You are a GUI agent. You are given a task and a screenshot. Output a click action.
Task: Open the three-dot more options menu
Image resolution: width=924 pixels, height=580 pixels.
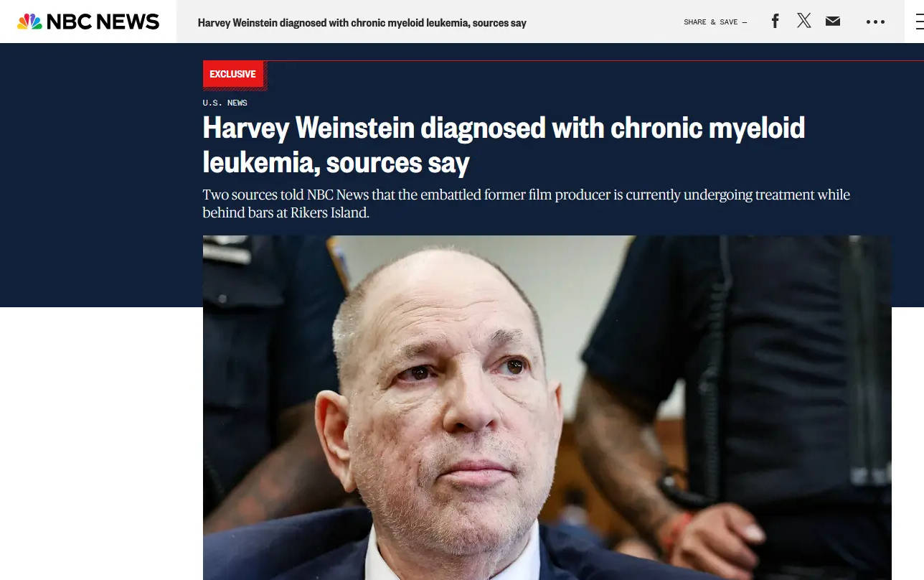tap(875, 22)
